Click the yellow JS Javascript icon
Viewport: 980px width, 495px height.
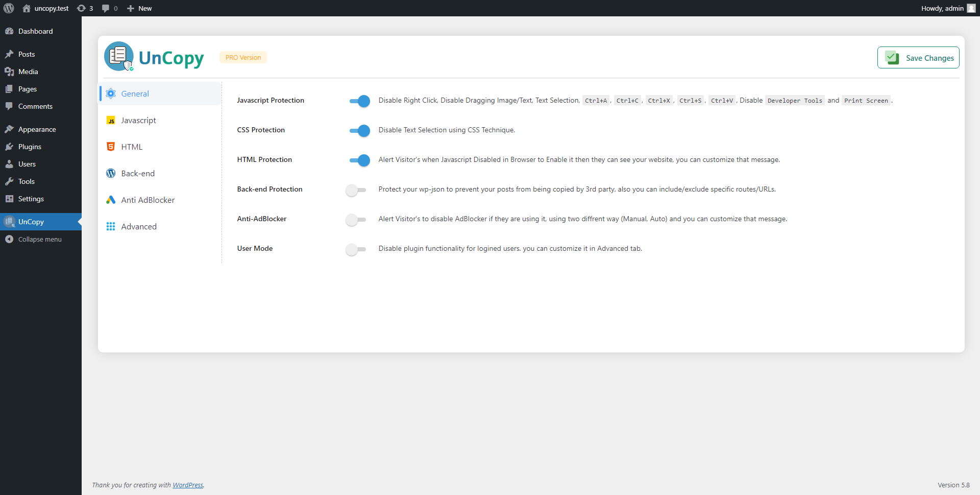[x=111, y=121]
